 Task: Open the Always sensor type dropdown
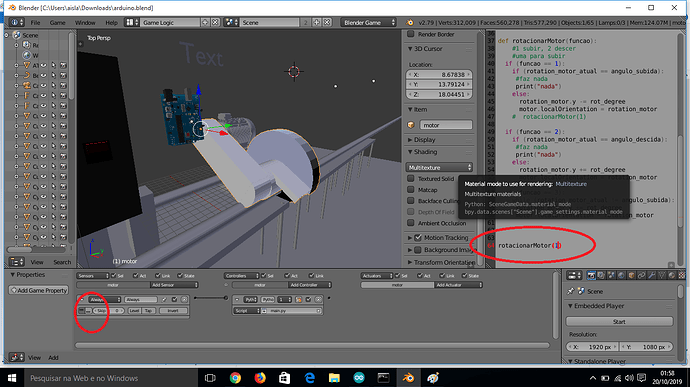pos(105,299)
